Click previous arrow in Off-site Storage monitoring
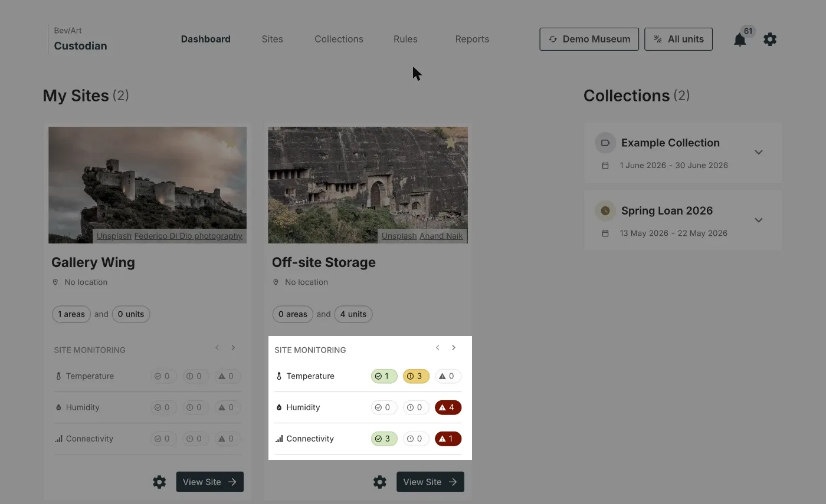This screenshot has height=504, width=826. pos(438,348)
